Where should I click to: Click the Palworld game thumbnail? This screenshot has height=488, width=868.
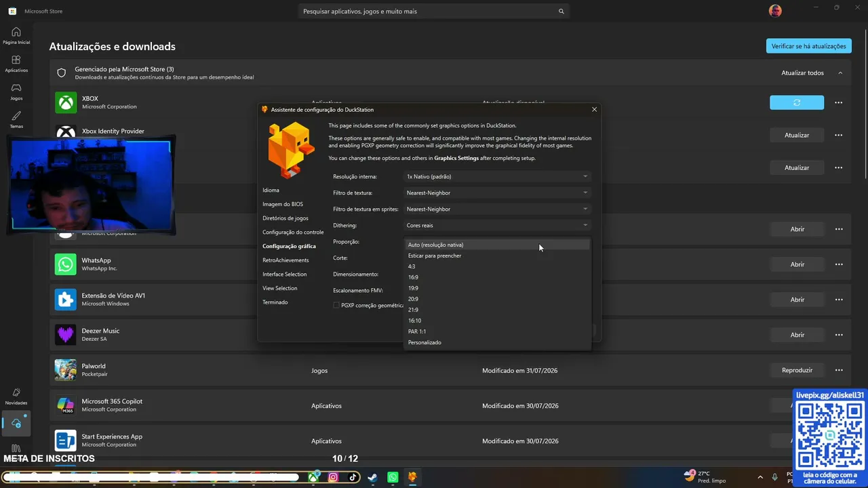[66, 370]
